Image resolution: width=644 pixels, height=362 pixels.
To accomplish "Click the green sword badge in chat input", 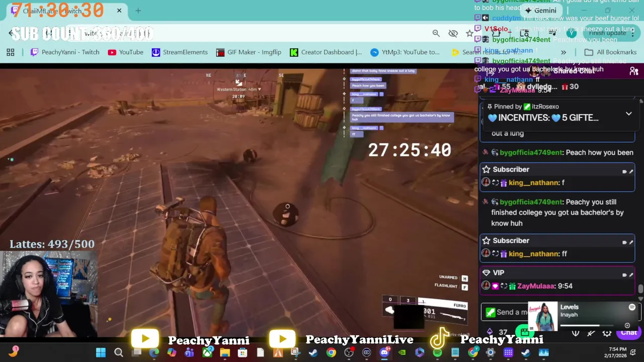I will [x=491, y=312].
